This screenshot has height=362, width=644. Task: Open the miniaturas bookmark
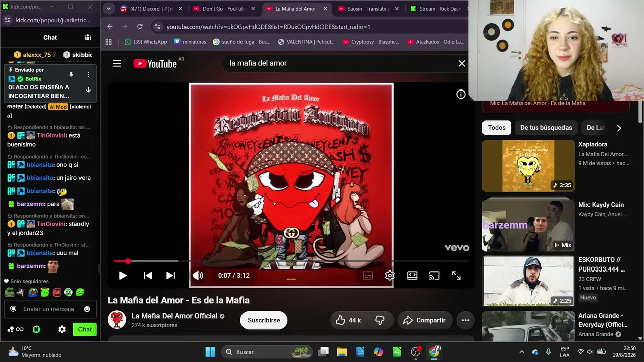click(x=190, y=42)
